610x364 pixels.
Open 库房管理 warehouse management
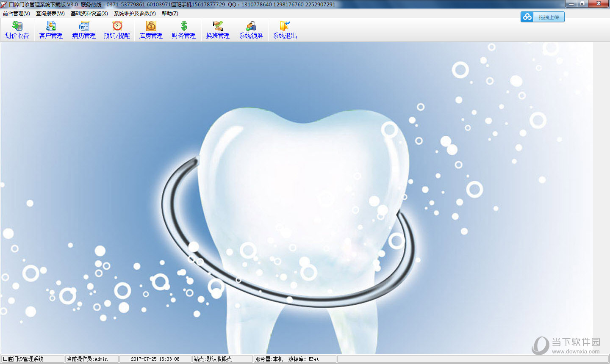point(151,30)
